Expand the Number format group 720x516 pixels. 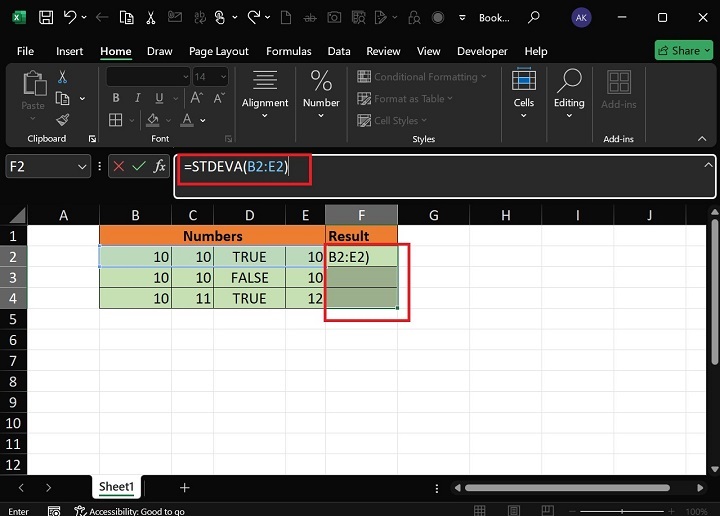coord(321,95)
